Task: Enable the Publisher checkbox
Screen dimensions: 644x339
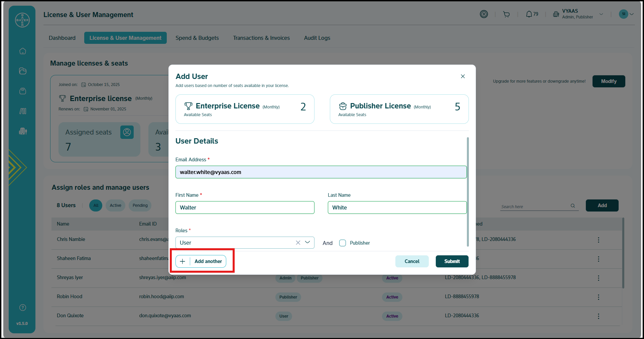Action: [x=343, y=243]
